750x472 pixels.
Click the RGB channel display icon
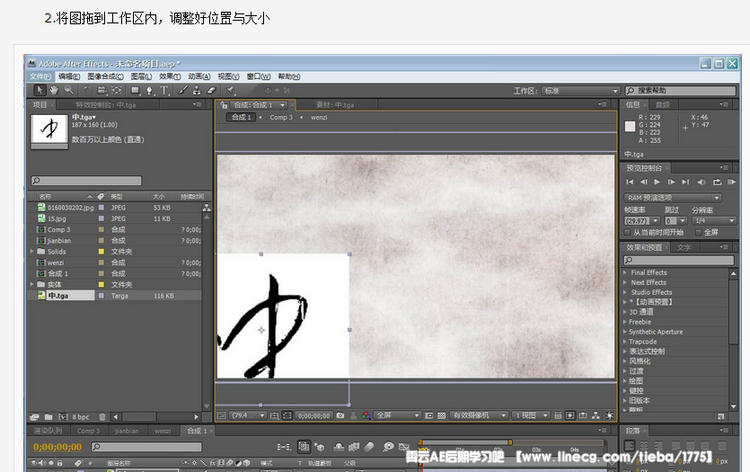tap(366, 416)
